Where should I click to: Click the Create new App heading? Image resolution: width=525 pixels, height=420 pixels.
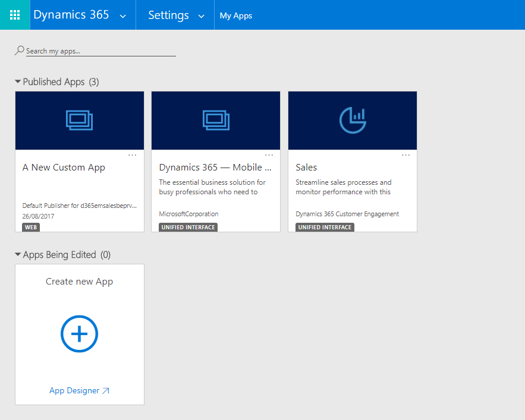pos(79,282)
